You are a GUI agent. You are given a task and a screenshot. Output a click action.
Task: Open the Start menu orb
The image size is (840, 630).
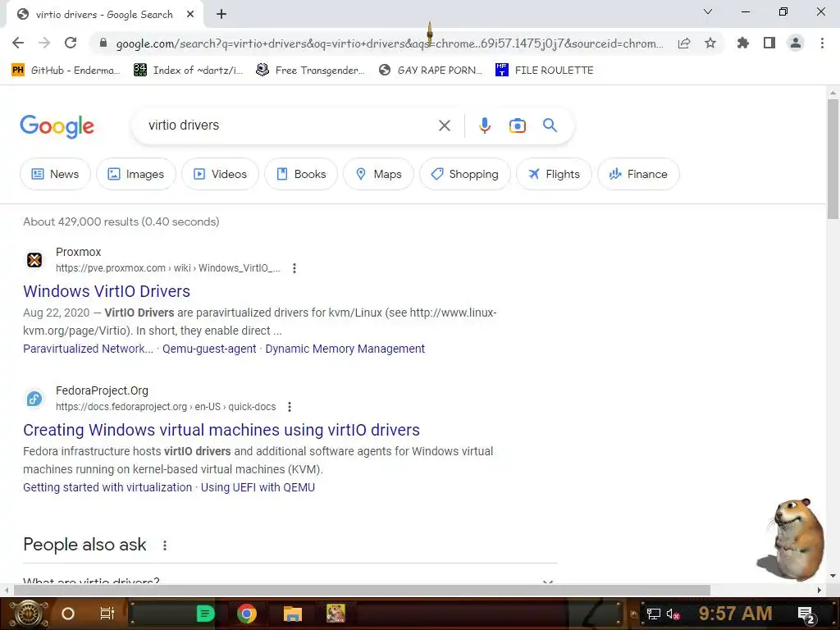pyautogui.click(x=29, y=614)
